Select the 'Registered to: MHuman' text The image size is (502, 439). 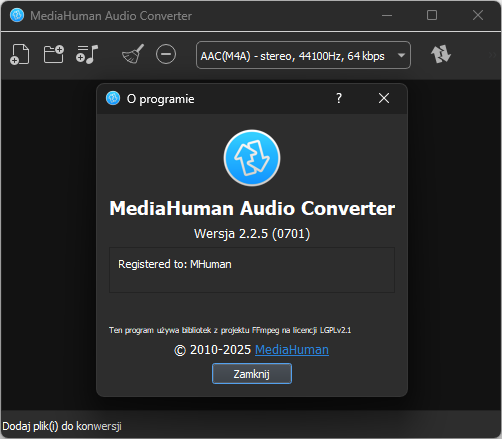[x=175, y=264]
